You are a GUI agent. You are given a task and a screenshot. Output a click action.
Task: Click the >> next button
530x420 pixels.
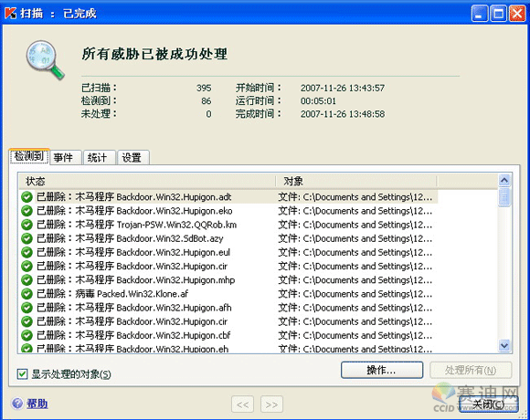(x=271, y=404)
